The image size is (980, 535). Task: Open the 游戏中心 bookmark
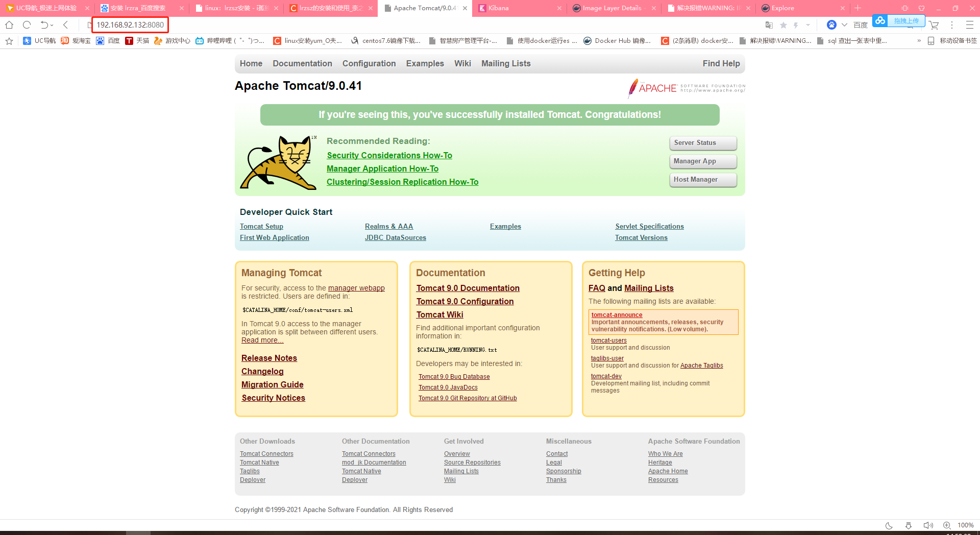[x=172, y=41]
